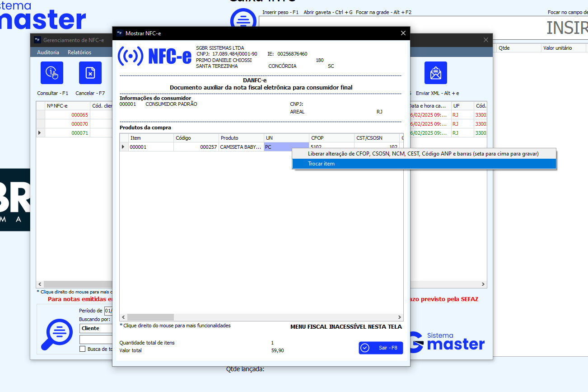588x392 pixels.
Task: Choose Liberar alteração de CFOP option
Action: [424, 154]
